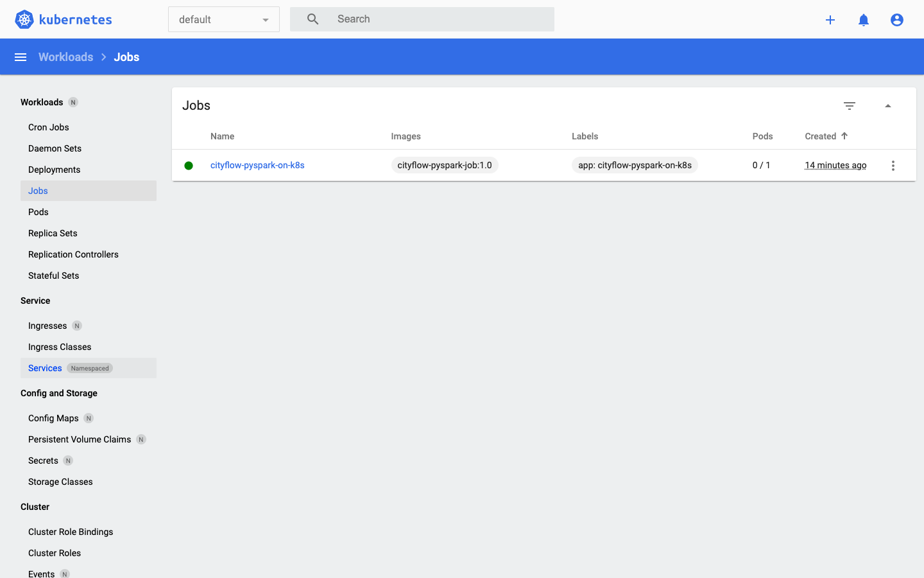Click the Labels column header
Screen dimensions: 924x578
(585, 136)
